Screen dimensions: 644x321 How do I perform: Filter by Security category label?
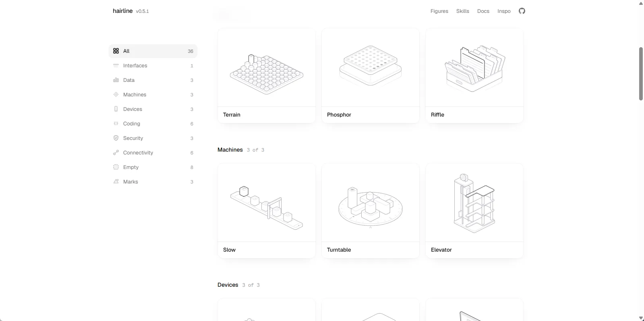click(x=133, y=138)
